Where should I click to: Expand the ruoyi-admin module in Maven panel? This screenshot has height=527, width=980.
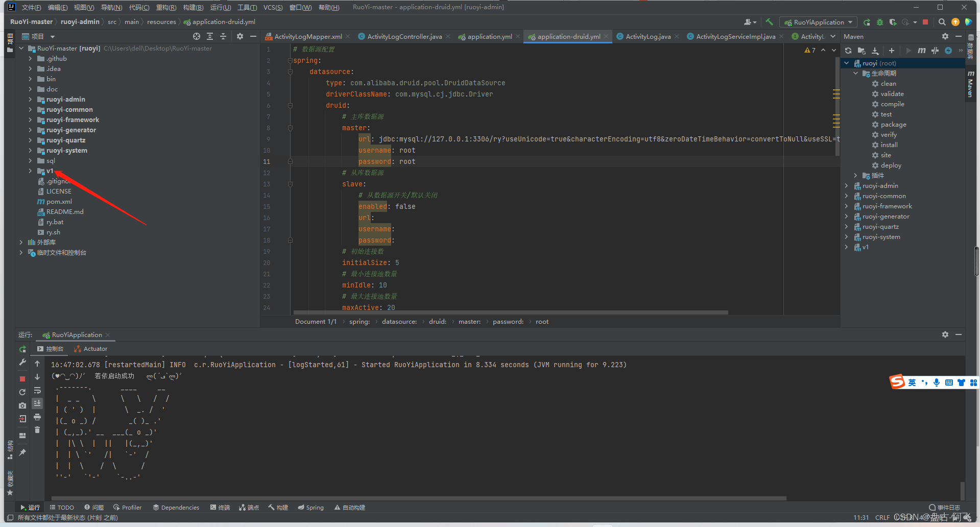847,185
